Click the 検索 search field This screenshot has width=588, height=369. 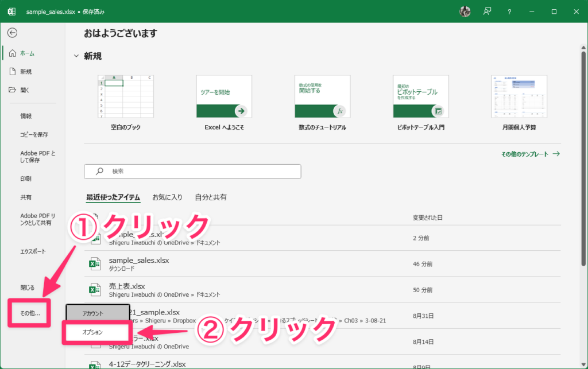coord(192,171)
